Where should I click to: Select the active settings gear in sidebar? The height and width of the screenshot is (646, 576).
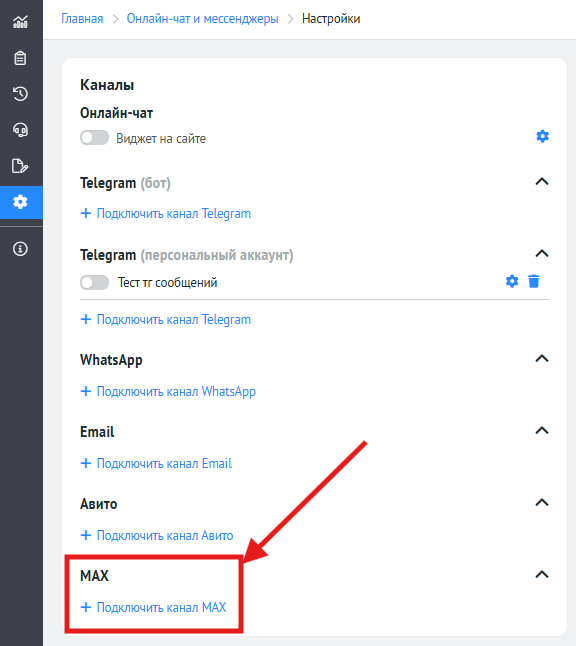tap(21, 202)
